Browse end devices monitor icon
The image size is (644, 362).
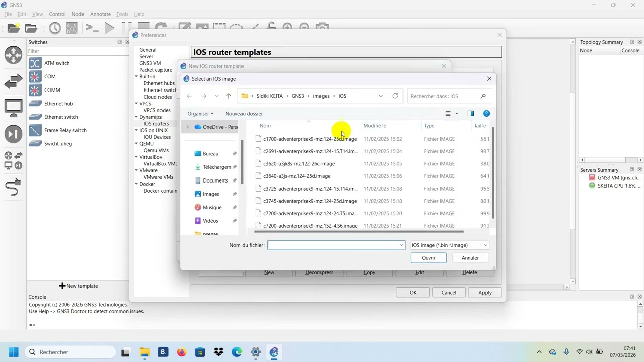pos(14,108)
